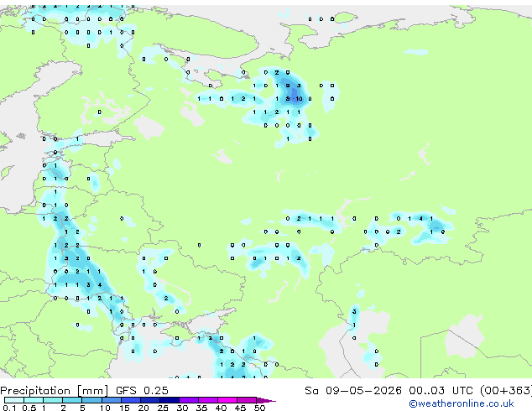
Task: Click the '10' precipitation value on map
Action: pos(299,99)
